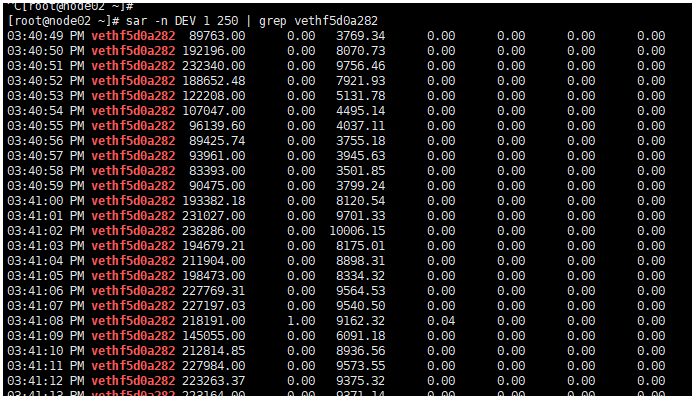
Task: Click value 9540.50
Action: click(360, 306)
